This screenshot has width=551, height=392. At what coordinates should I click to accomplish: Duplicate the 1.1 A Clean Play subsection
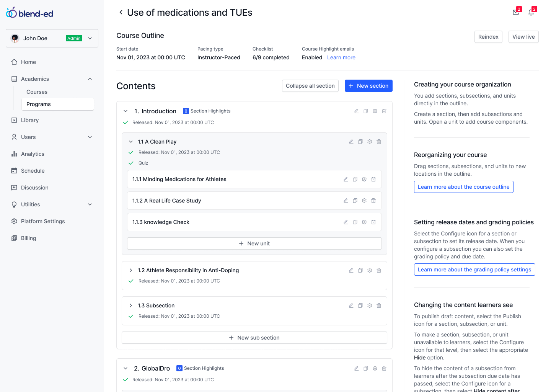tap(360, 142)
